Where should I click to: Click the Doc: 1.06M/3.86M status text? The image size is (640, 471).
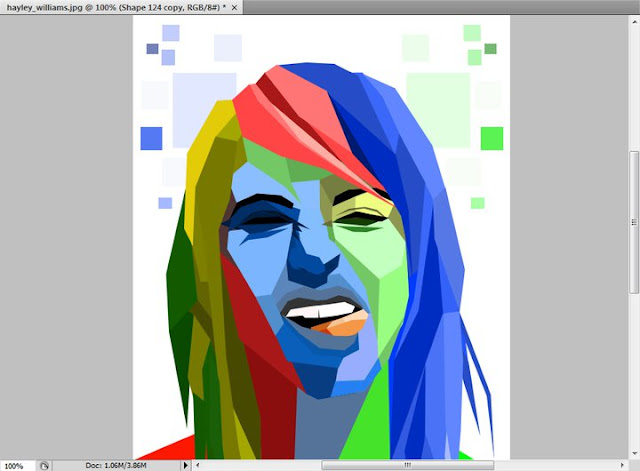(x=116, y=465)
